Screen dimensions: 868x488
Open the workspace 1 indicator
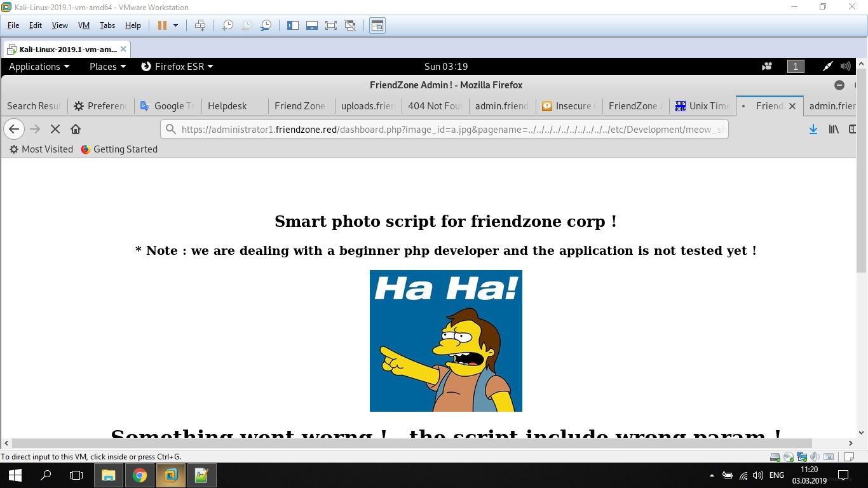pos(796,66)
